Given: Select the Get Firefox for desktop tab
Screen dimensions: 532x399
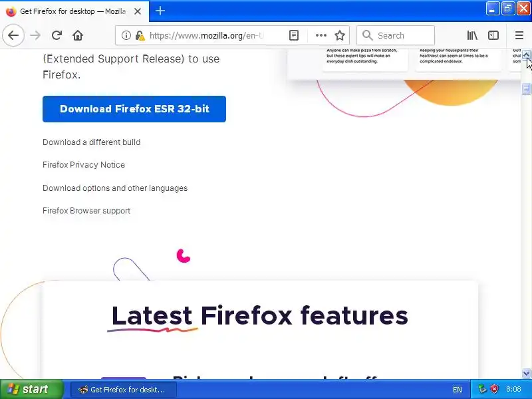Looking at the screenshot, I should point(74,11).
